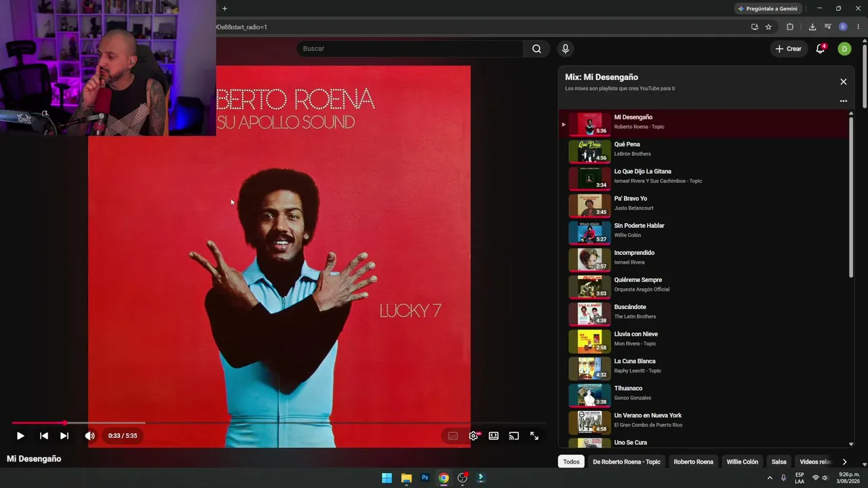The width and height of the screenshot is (868, 488).
Task: Close the Mix: Mi Desengaño playlist panel
Action: pos(844,81)
